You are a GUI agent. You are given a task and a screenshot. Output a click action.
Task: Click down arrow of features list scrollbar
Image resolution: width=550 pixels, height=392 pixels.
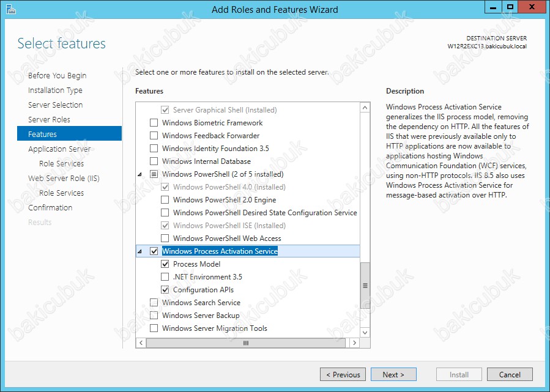point(365,333)
